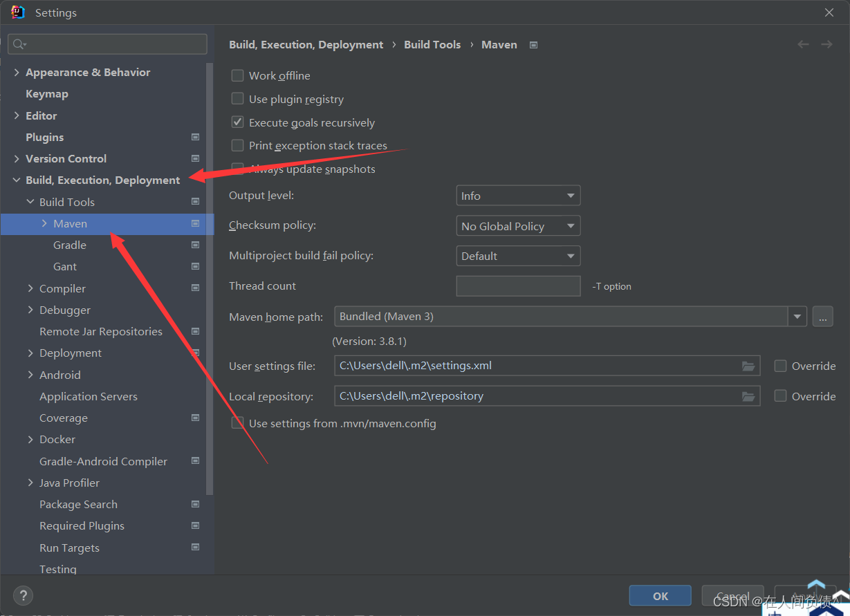Expand Appearance & Behavior section

coord(17,72)
